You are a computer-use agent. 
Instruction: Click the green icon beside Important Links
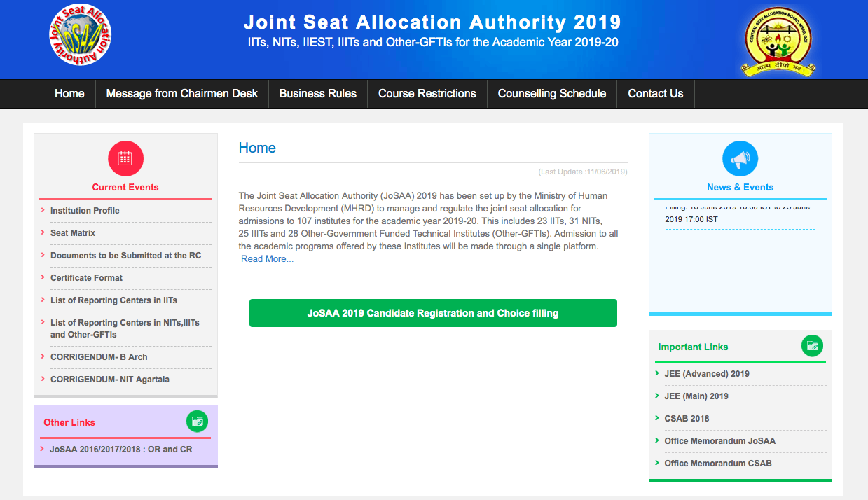coord(812,346)
